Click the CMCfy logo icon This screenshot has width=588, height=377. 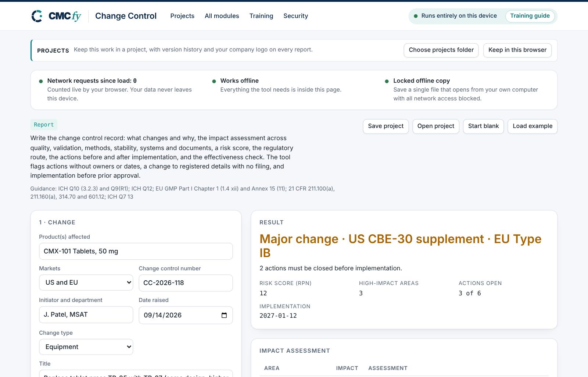click(37, 16)
